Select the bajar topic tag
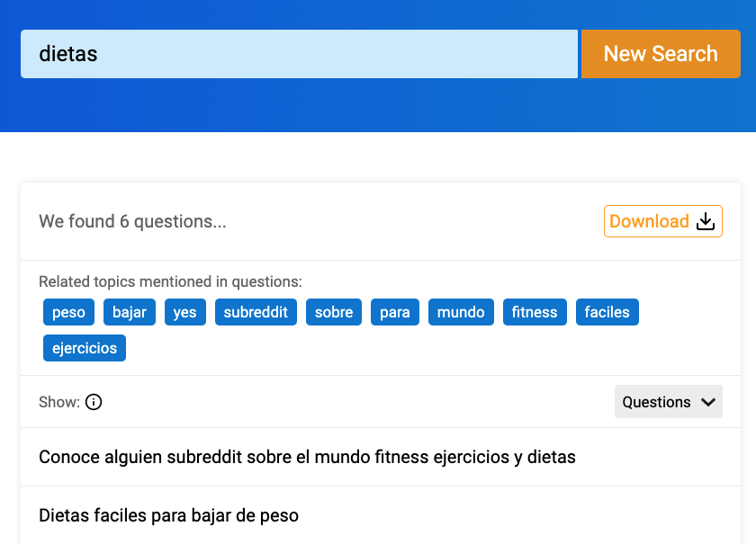The height and width of the screenshot is (544, 756). [x=130, y=312]
